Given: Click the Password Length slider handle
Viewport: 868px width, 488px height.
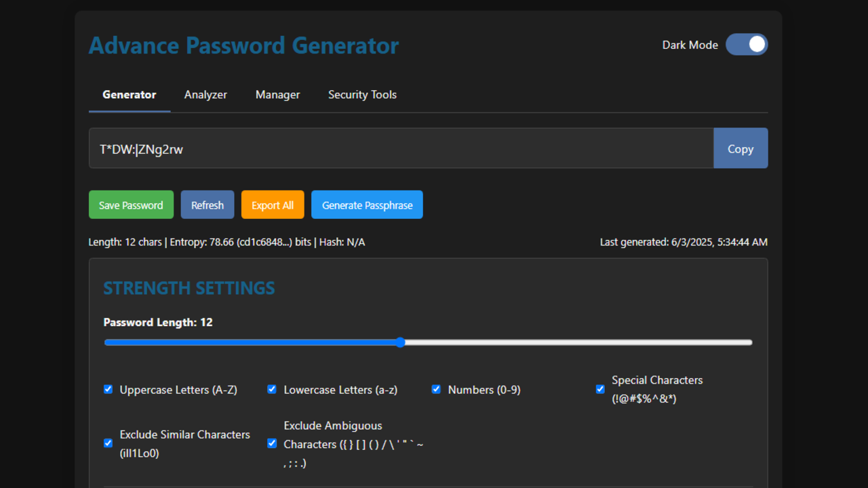Looking at the screenshot, I should tap(400, 342).
